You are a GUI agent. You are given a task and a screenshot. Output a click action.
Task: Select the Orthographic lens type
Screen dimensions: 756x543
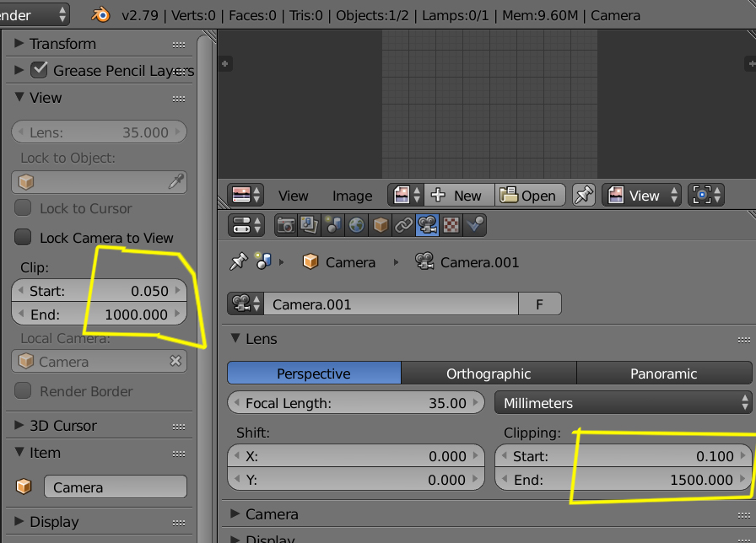(489, 373)
